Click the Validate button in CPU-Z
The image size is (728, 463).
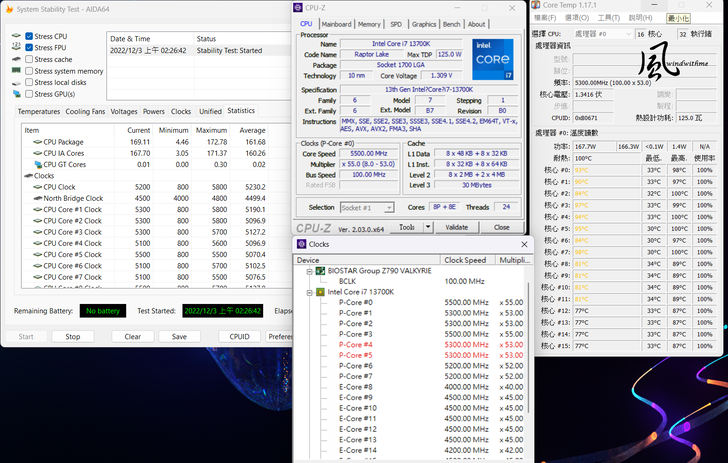tap(456, 227)
